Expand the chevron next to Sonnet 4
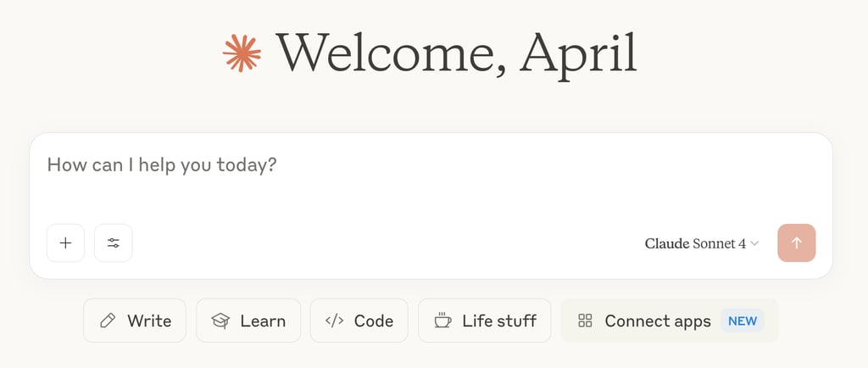 tap(754, 243)
